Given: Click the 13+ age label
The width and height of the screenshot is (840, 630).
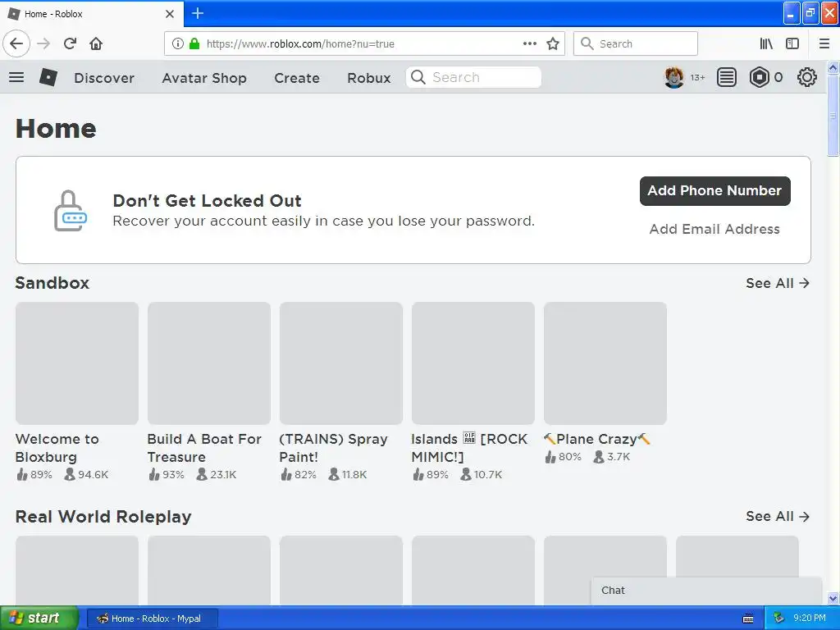Looking at the screenshot, I should click(x=697, y=78).
